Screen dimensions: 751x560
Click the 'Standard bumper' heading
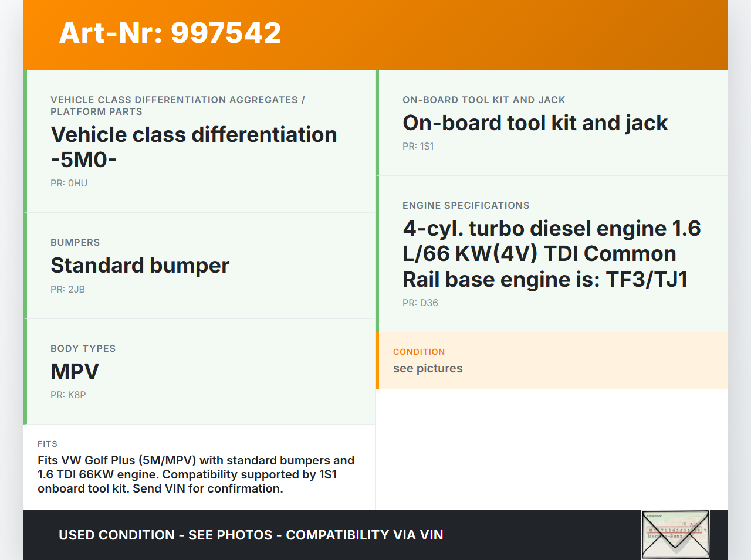click(x=140, y=266)
